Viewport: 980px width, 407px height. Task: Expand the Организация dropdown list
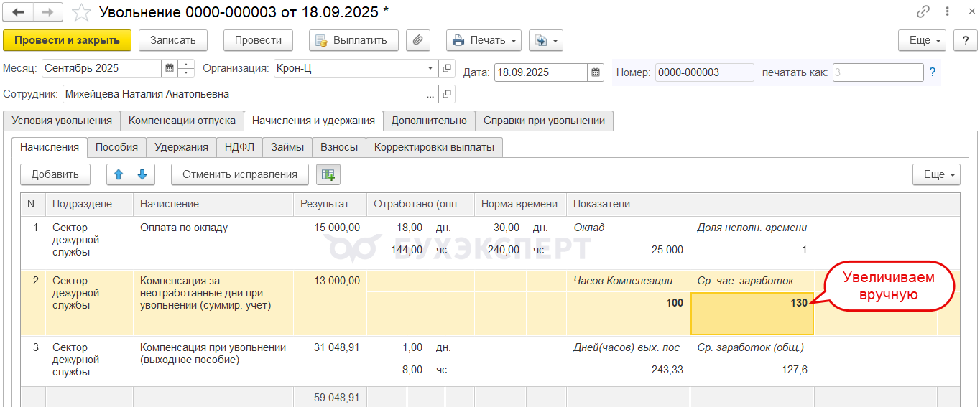point(430,68)
